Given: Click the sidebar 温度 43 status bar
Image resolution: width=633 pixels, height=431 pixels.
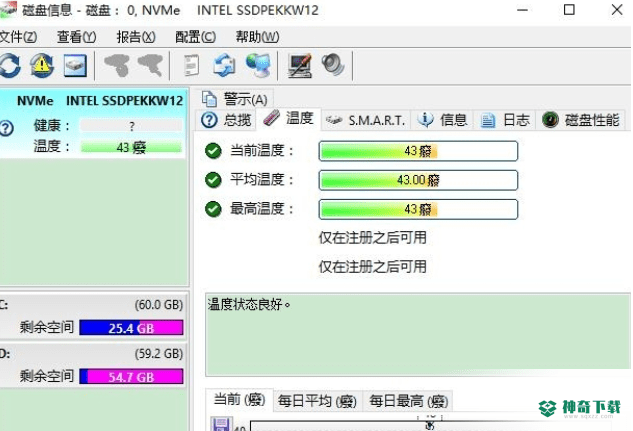Looking at the screenshot, I should coord(131,147).
